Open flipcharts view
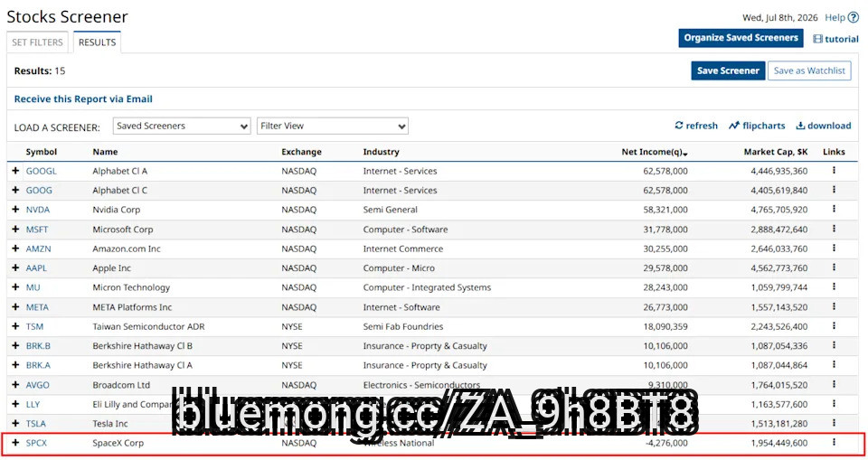Image resolution: width=868 pixels, height=460 pixels. coord(757,126)
